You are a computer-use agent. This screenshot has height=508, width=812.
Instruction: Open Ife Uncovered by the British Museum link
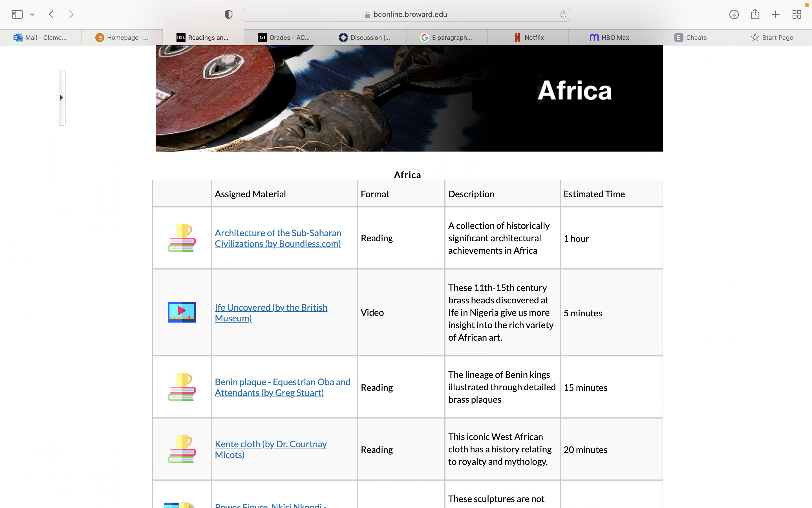[x=271, y=313]
